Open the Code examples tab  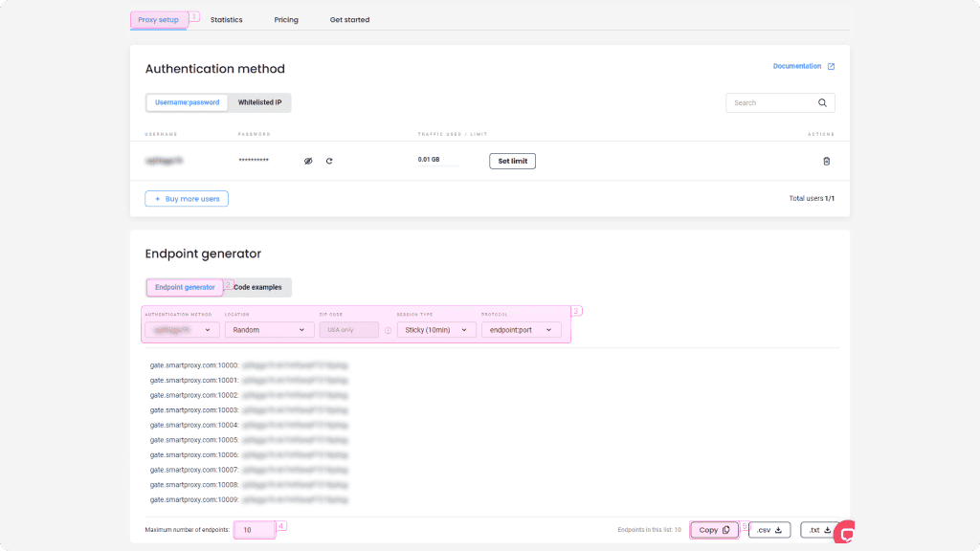click(256, 287)
